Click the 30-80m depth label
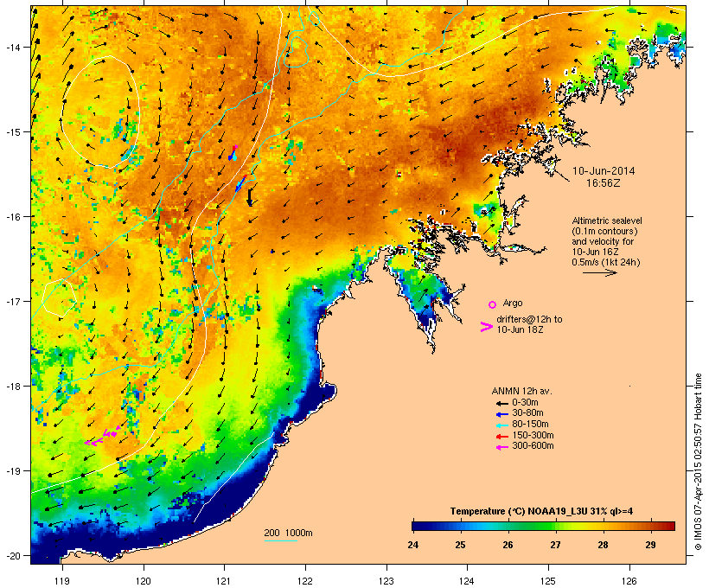Screen dimensions: 709x588 tap(527, 413)
